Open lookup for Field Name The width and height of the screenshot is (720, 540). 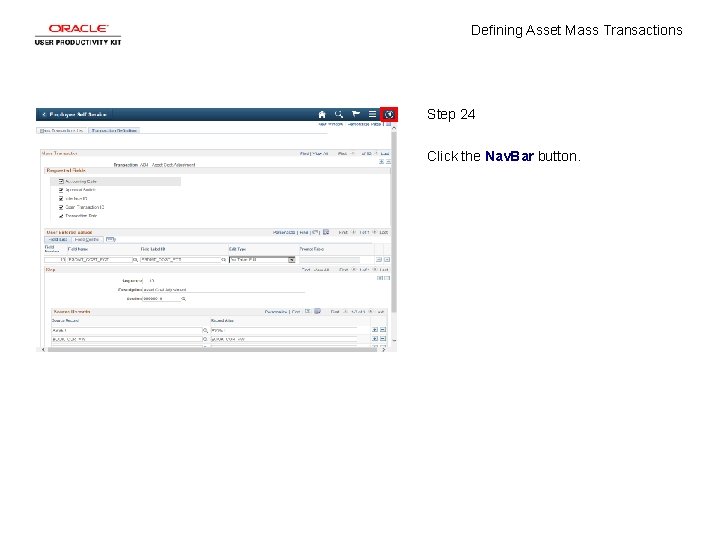(135, 260)
